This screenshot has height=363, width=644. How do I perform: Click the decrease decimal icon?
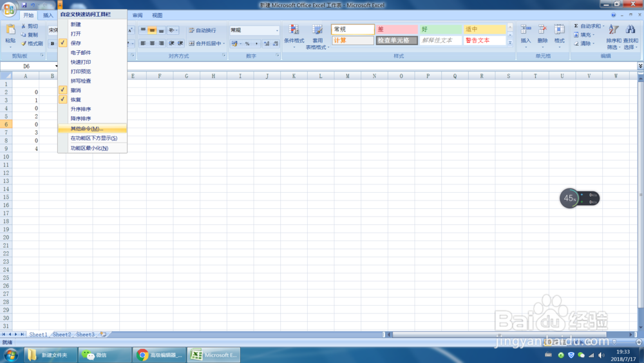point(275,43)
